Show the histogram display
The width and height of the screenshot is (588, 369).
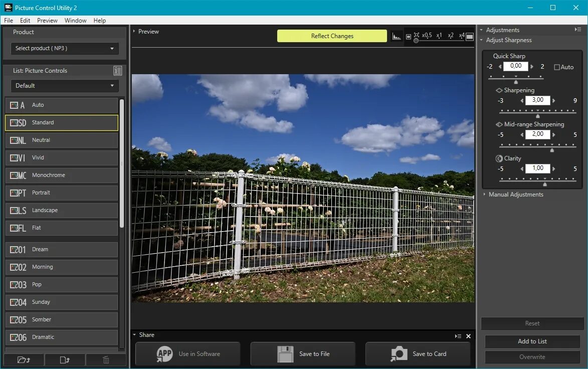pos(397,37)
